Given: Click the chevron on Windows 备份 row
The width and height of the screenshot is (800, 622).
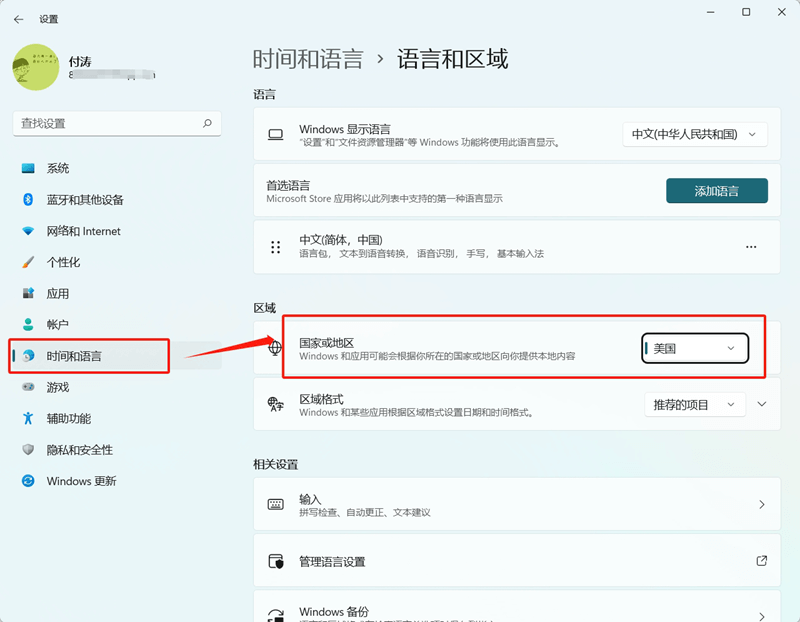Looking at the screenshot, I should (761, 616).
